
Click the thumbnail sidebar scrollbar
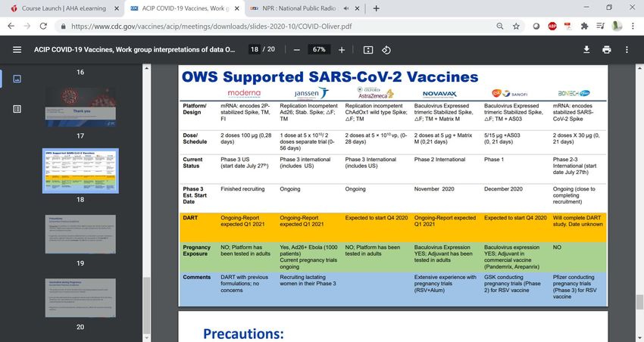click(146, 306)
